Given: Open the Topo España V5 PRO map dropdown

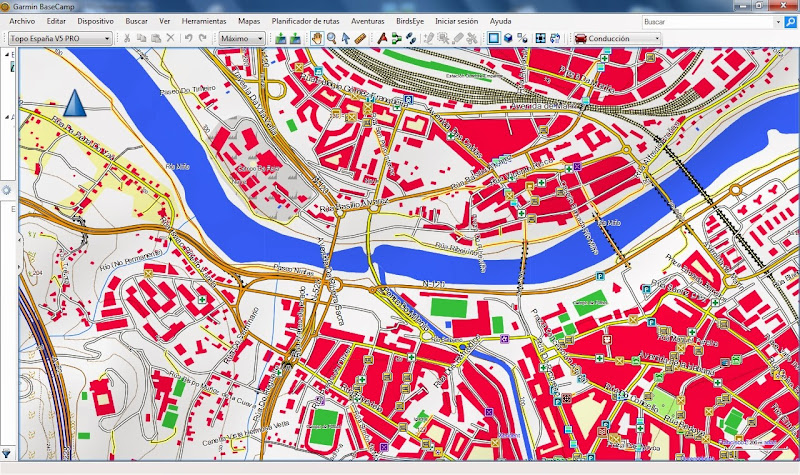Looking at the screenshot, I should pos(60,38).
